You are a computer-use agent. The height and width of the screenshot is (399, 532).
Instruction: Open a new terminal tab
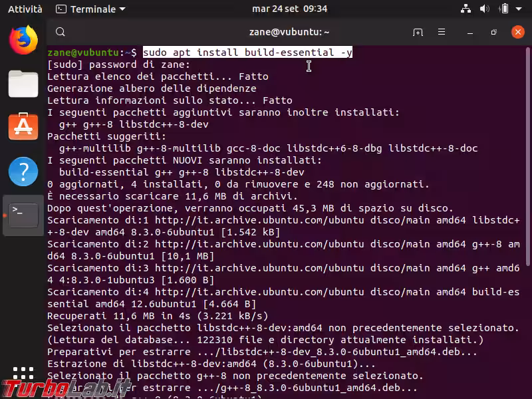[418, 32]
